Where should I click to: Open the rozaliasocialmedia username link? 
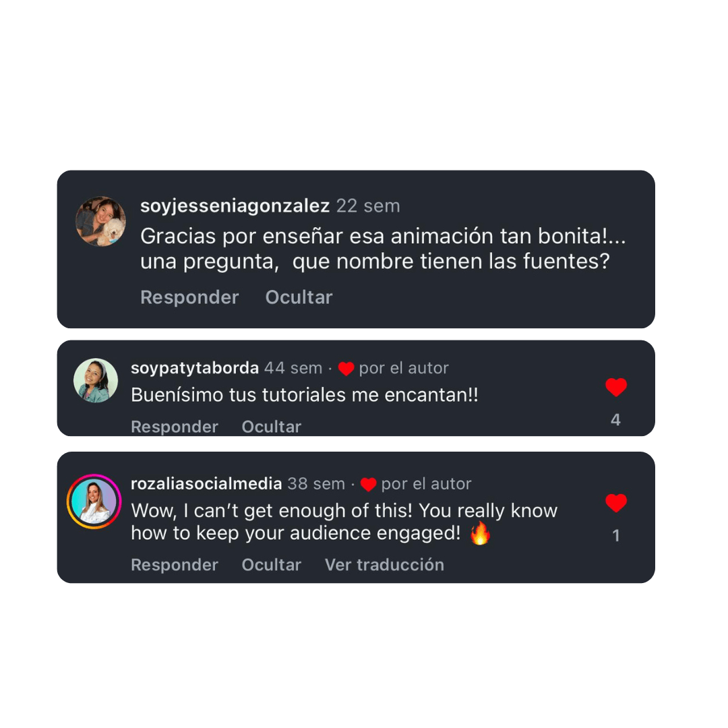(206, 484)
